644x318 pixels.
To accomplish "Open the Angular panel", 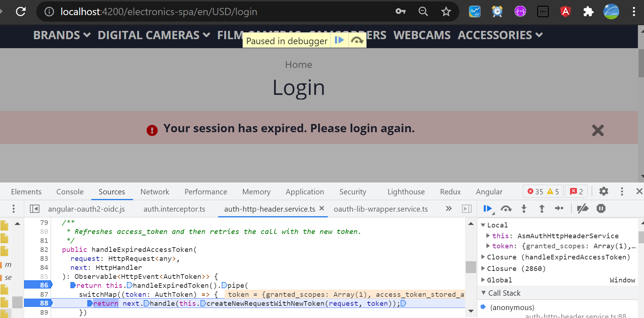I will 489,192.
